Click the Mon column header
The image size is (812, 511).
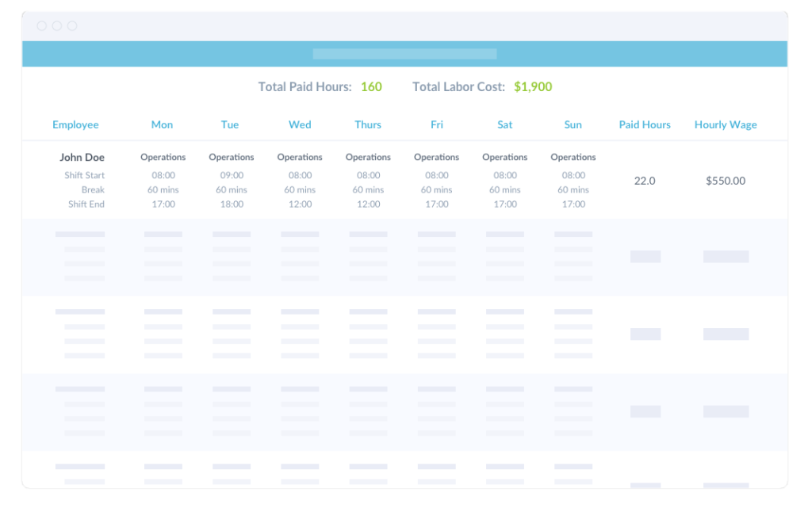tap(162, 124)
